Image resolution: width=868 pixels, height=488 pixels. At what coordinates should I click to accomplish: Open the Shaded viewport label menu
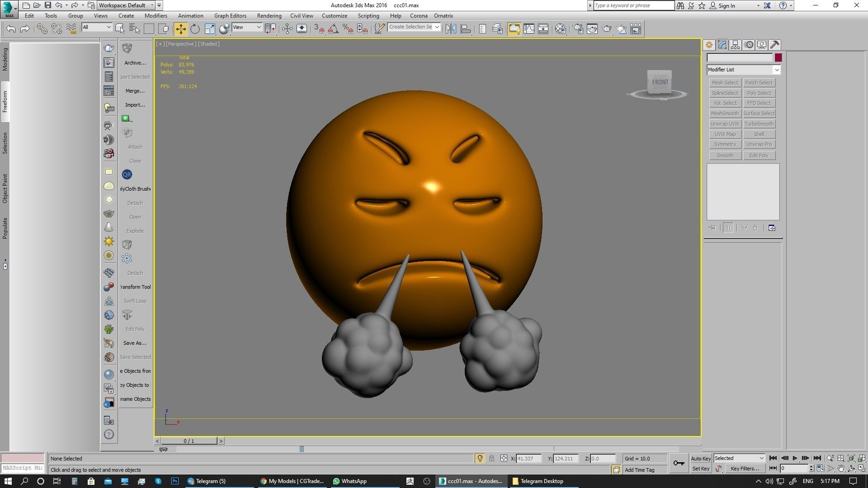[x=209, y=44]
